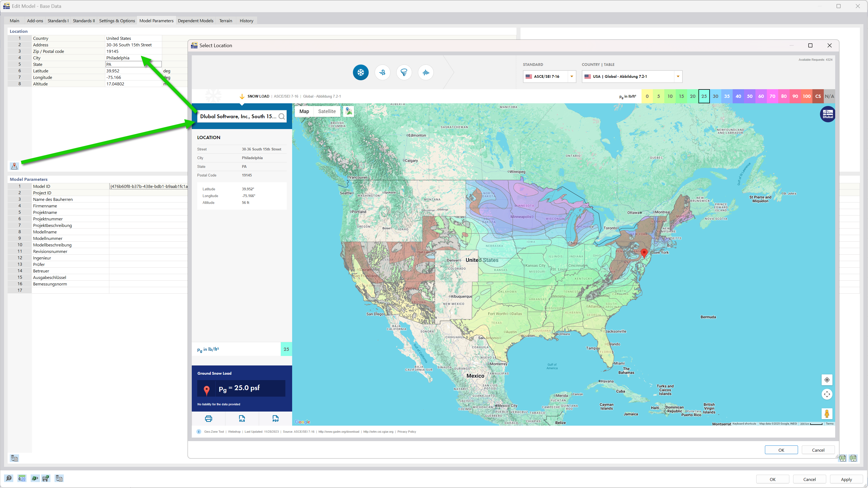Print the ground snow load report
Viewport: 868px width, 488px height.
point(208,419)
